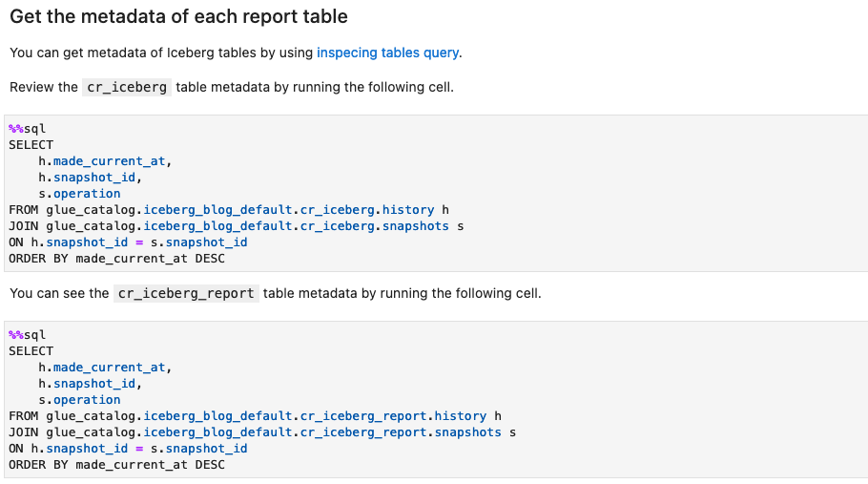868x484 pixels.
Task: Place cursor on SELECT in the first cell
Action: pyautogui.click(x=31, y=145)
